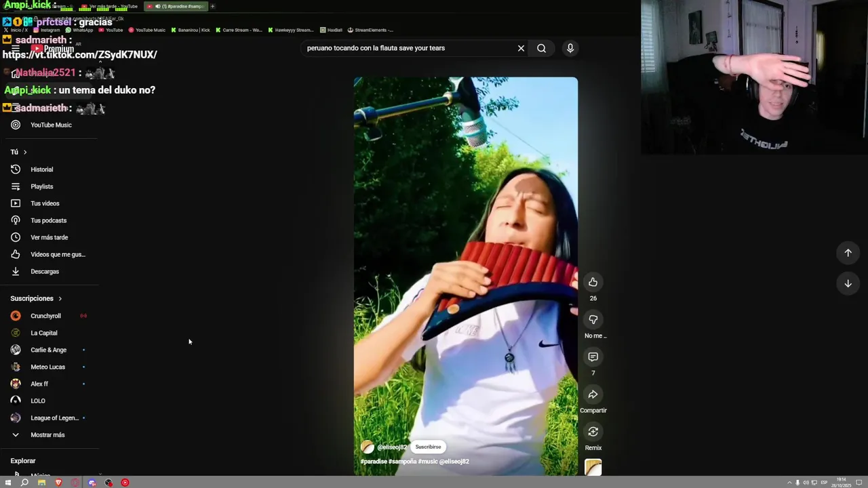Open the Windows Start menu
The image size is (868, 488).
[x=8, y=483]
